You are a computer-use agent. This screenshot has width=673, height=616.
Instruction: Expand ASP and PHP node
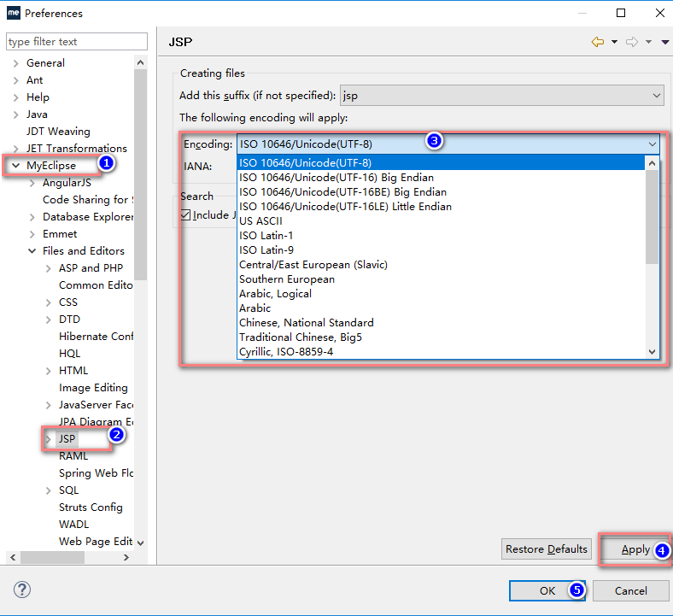pyautogui.click(x=49, y=268)
